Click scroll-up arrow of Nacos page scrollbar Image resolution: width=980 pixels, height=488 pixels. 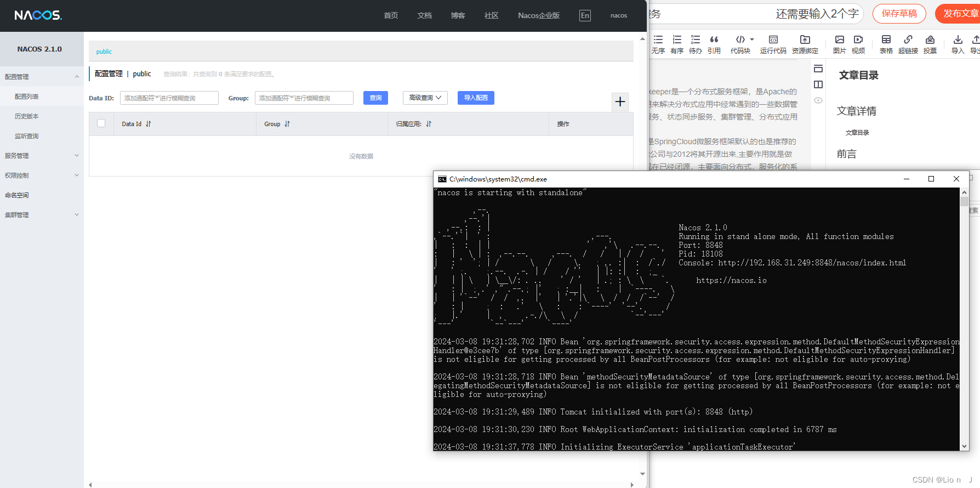click(642, 38)
